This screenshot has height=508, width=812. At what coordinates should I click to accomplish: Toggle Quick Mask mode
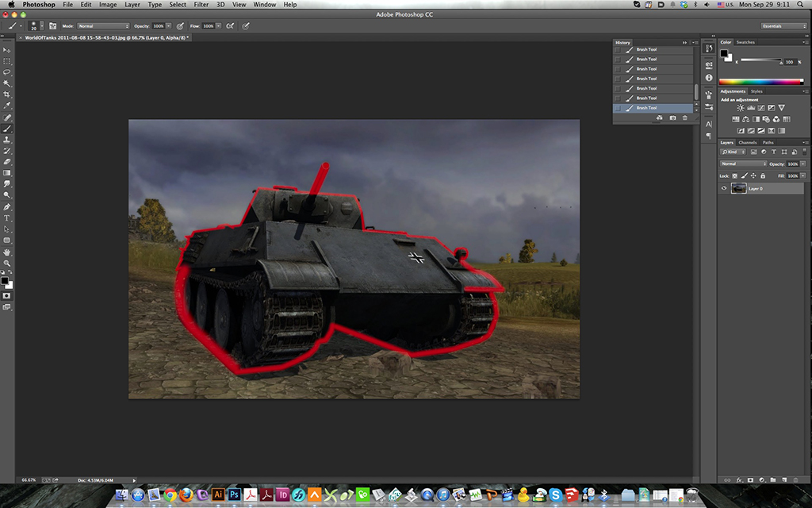click(6, 295)
